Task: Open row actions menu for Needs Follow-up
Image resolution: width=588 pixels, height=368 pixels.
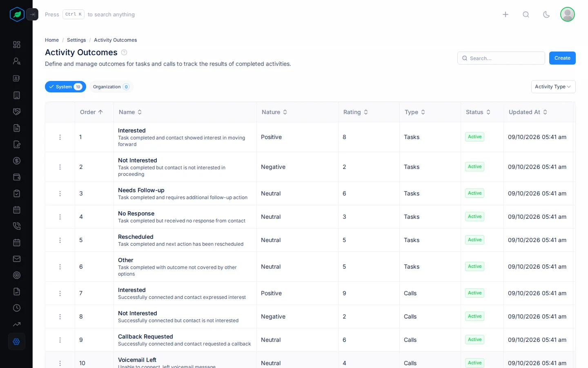Action: [60, 193]
